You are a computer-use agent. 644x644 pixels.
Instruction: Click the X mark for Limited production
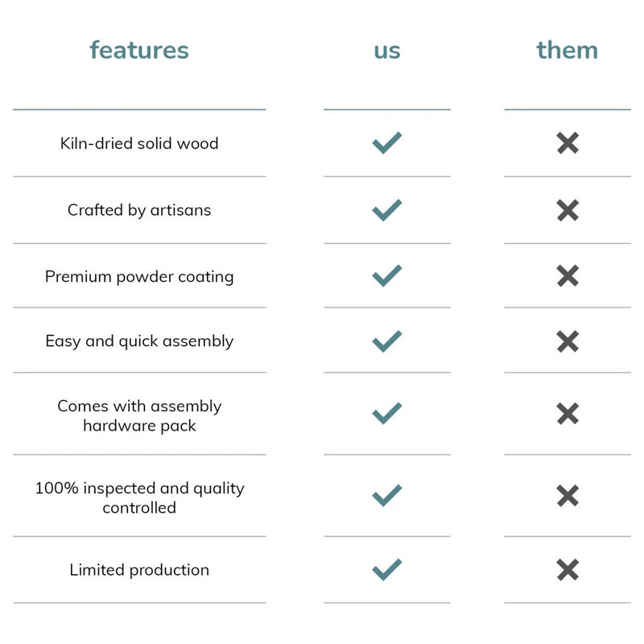(x=568, y=570)
